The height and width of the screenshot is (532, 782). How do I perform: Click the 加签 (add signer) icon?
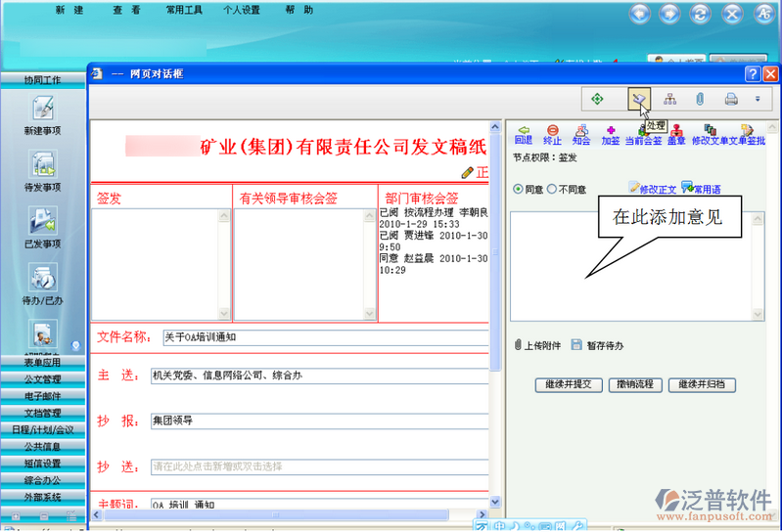tap(611, 134)
